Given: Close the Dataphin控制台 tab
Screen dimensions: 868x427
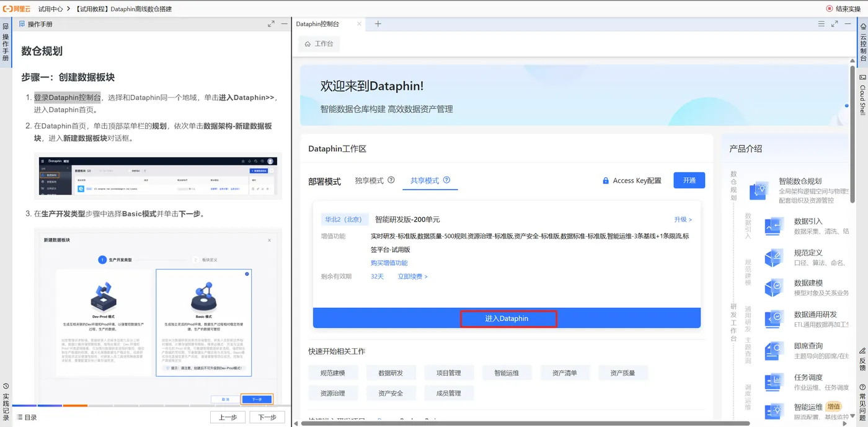Looking at the screenshot, I should [358, 24].
